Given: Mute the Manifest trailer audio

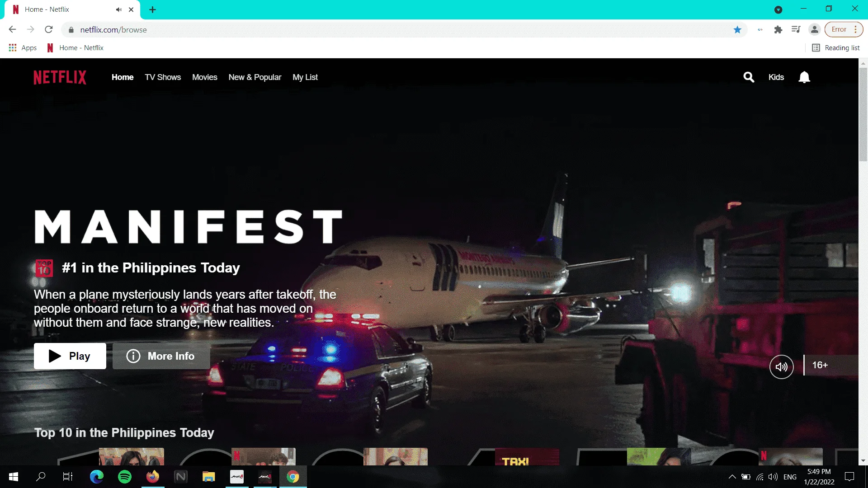Looking at the screenshot, I should point(781,367).
